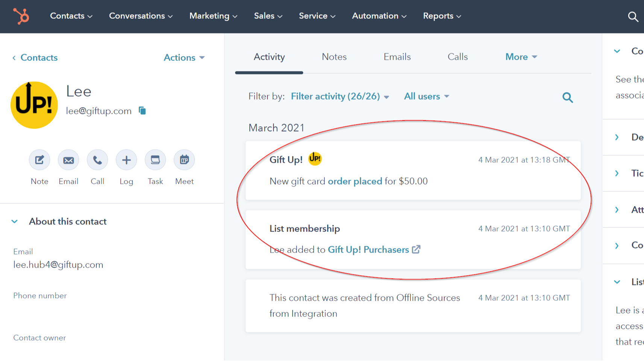The image size is (644, 362).
Task: Open the Note creation icon
Action: [39, 160]
